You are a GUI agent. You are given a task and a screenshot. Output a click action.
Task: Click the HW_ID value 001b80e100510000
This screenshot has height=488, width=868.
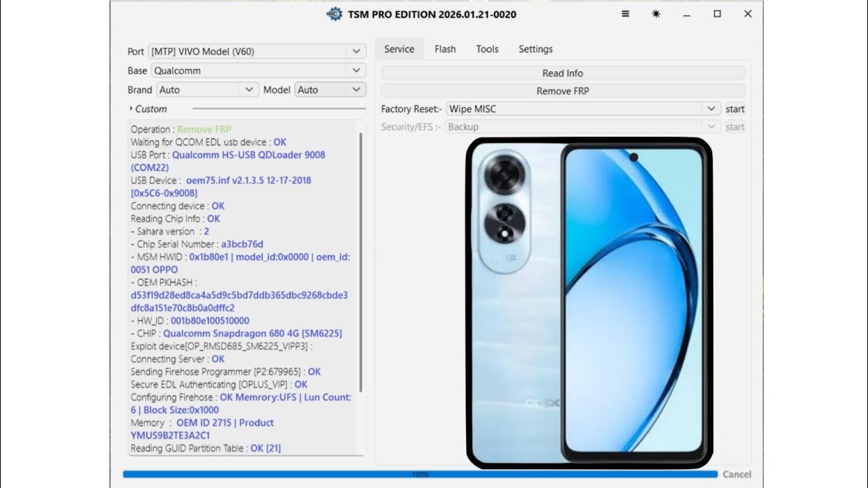[x=210, y=321]
